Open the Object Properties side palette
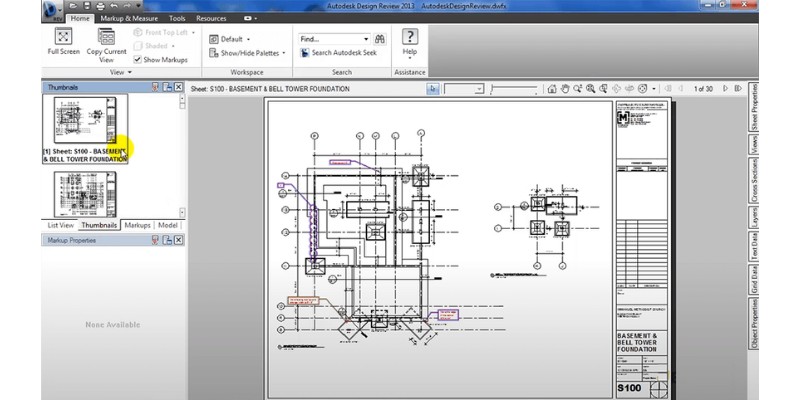This screenshot has width=800, height=400. [x=754, y=323]
